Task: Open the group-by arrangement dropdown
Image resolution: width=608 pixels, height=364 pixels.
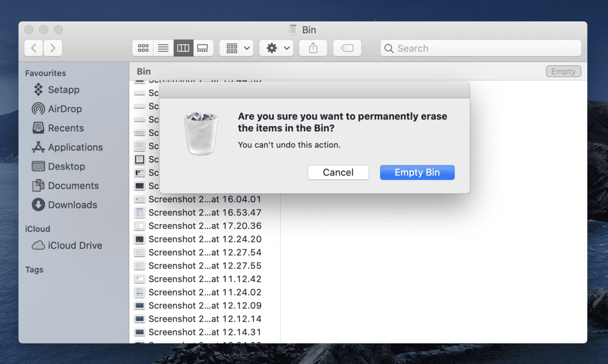Action: tap(236, 48)
